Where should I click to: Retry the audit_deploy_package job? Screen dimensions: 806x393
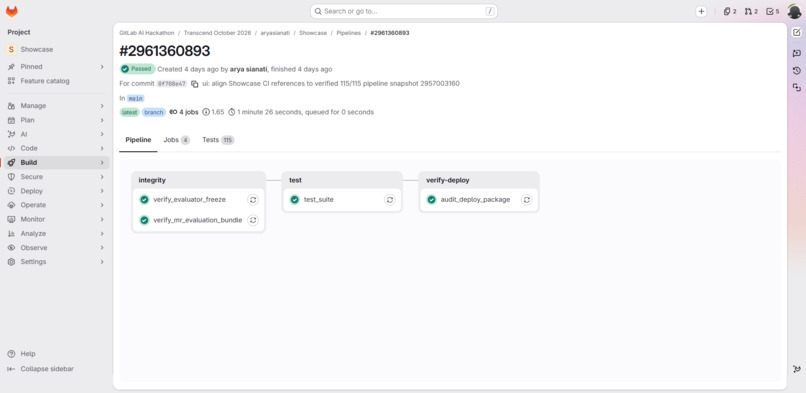pyautogui.click(x=526, y=199)
